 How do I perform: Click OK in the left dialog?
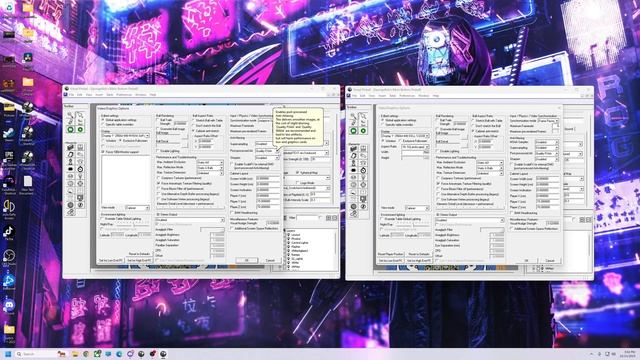coord(247,260)
